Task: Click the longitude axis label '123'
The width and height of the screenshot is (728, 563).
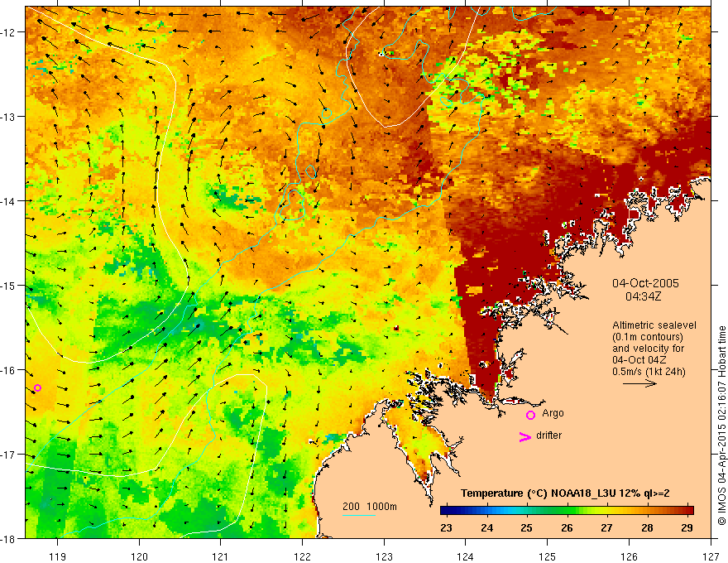Action: coord(384,556)
